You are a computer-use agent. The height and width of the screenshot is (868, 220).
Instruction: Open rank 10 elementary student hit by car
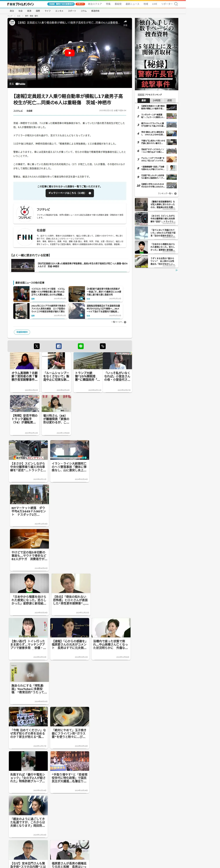157,185
